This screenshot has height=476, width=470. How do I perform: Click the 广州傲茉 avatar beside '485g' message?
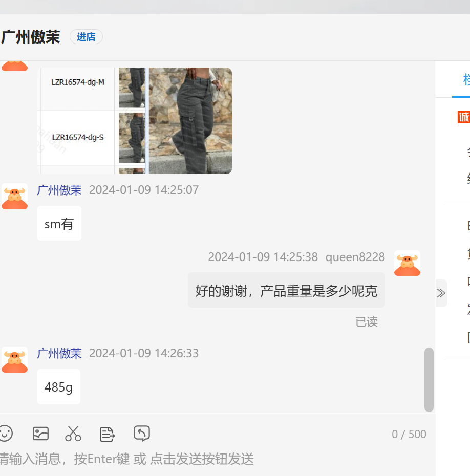pos(14,359)
